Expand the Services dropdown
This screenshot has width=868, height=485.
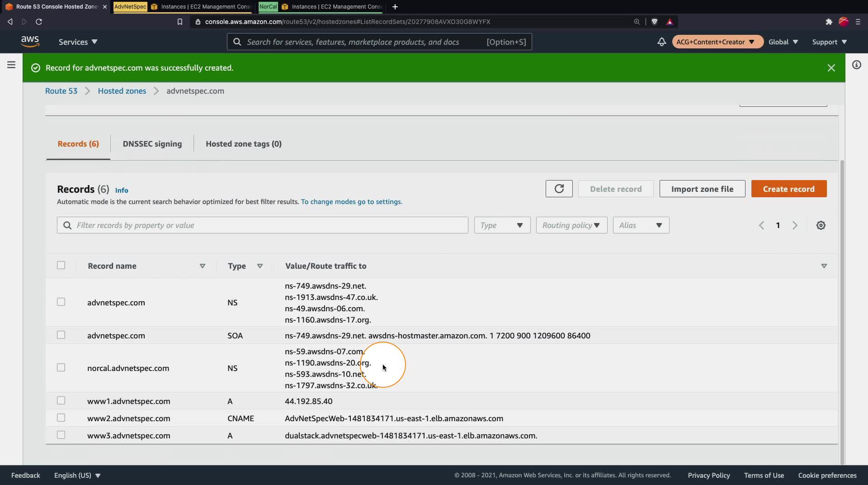pos(78,42)
